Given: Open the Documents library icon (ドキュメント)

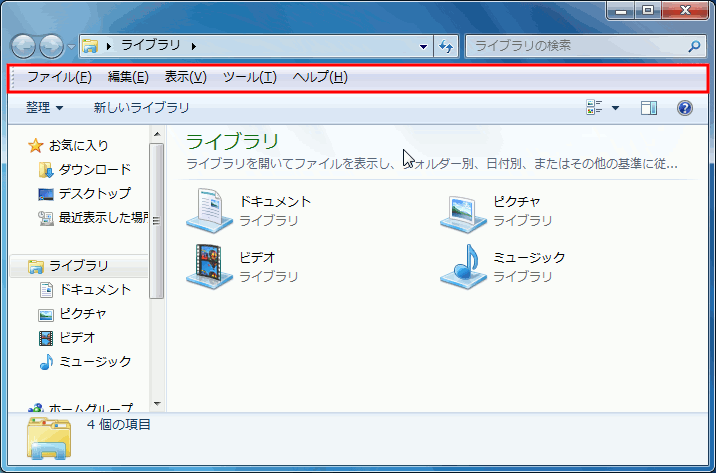Looking at the screenshot, I should 209,210.
